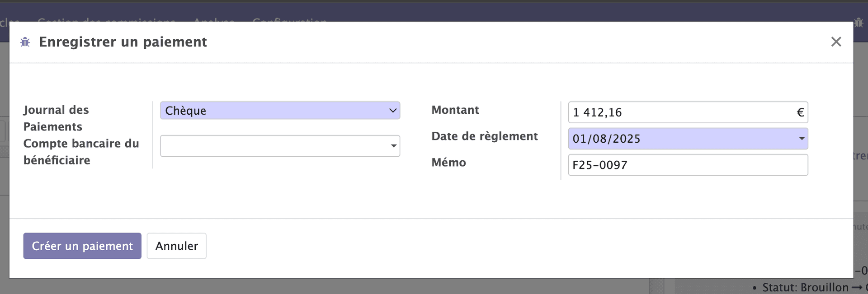Click the euro currency symbol in Montant

(800, 112)
